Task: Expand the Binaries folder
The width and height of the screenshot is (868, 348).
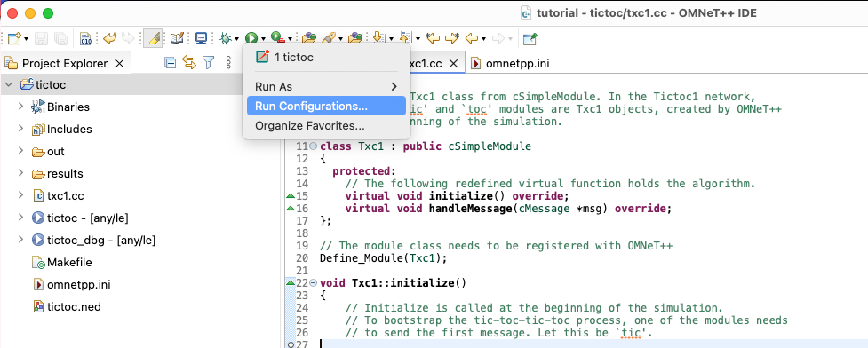Action: pyautogui.click(x=20, y=107)
